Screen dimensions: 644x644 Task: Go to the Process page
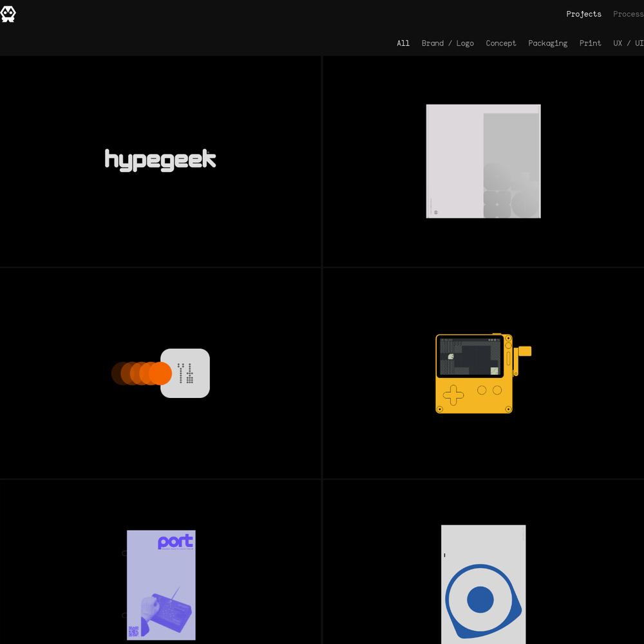[629, 14]
